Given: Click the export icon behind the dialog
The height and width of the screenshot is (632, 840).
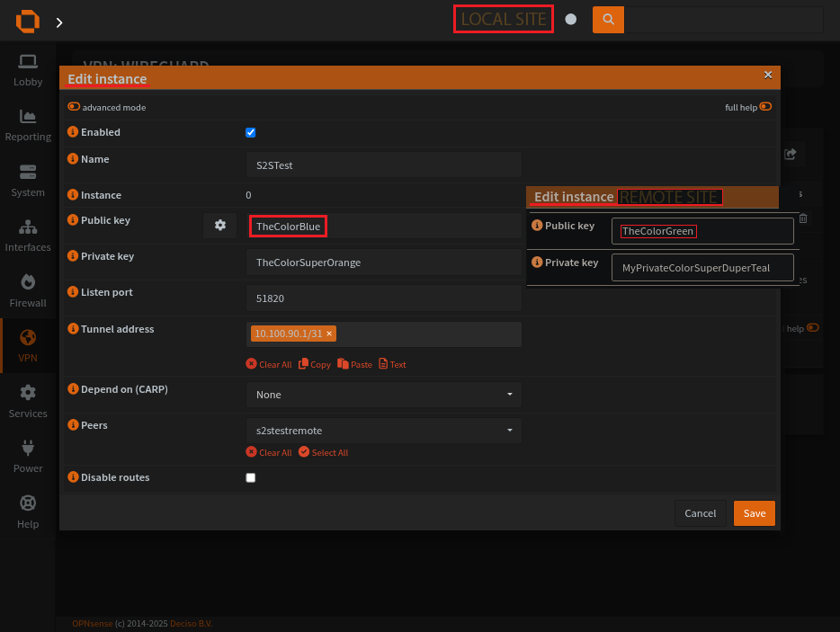Looking at the screenshot, I should [x=791, y=155].
